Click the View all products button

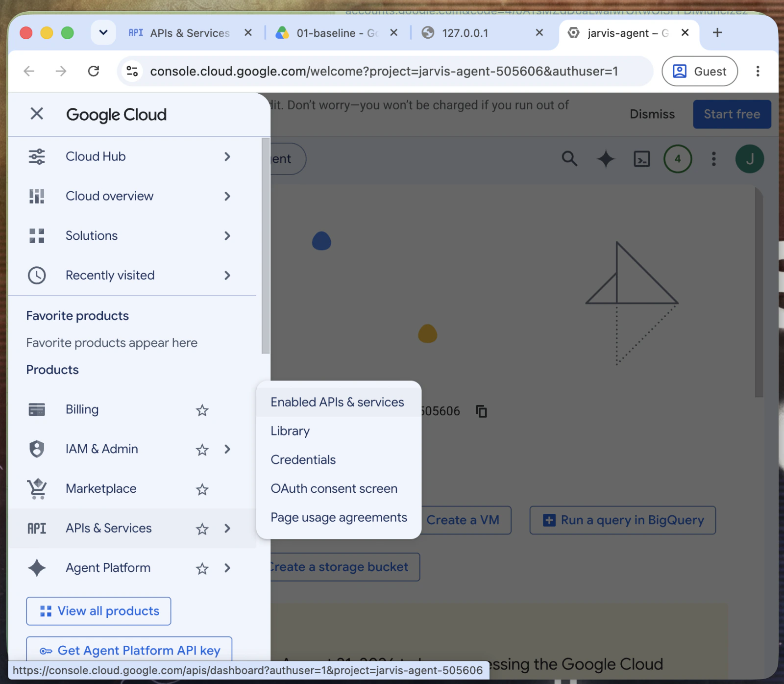[98, 611]
